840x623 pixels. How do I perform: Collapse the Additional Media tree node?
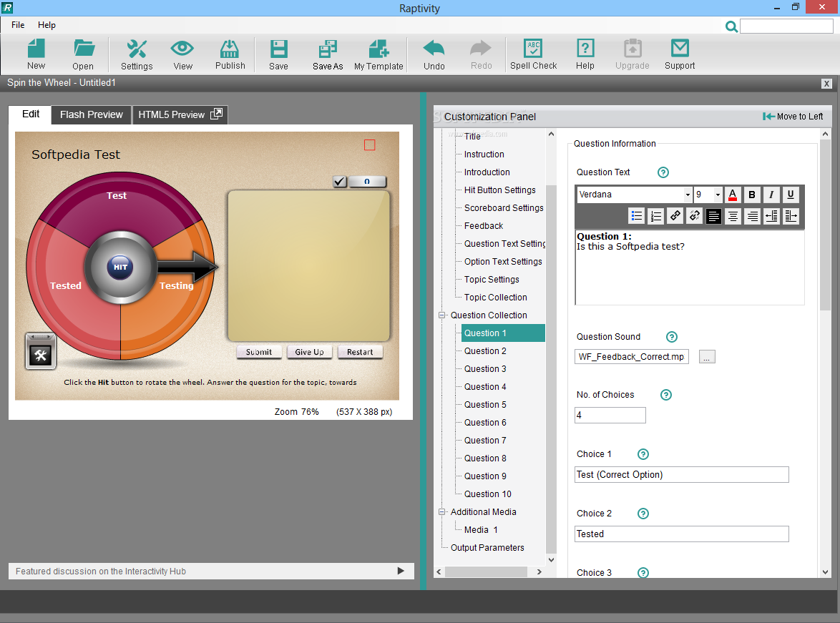(x=442, y=512)
